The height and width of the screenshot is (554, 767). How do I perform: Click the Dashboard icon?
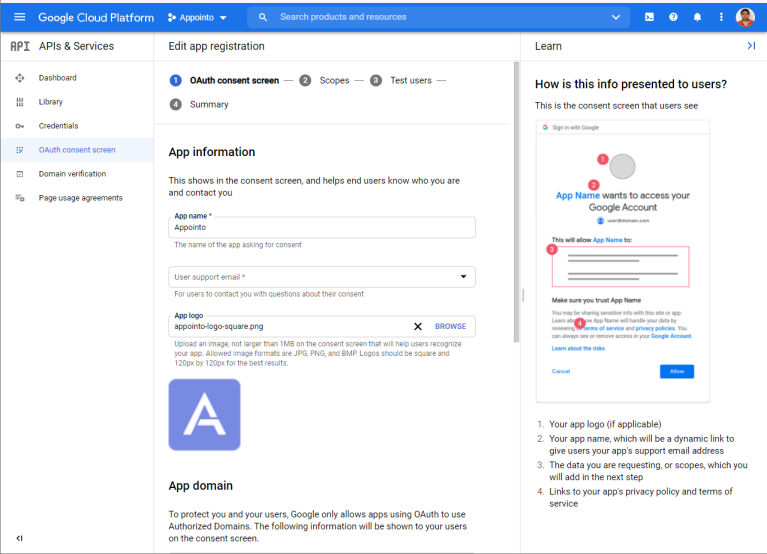pos(20,78)
